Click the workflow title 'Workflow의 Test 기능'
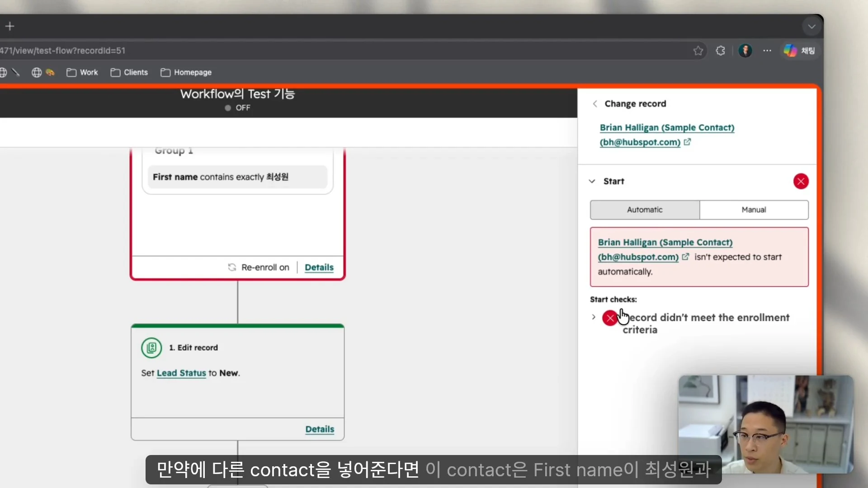 [237, 94]
